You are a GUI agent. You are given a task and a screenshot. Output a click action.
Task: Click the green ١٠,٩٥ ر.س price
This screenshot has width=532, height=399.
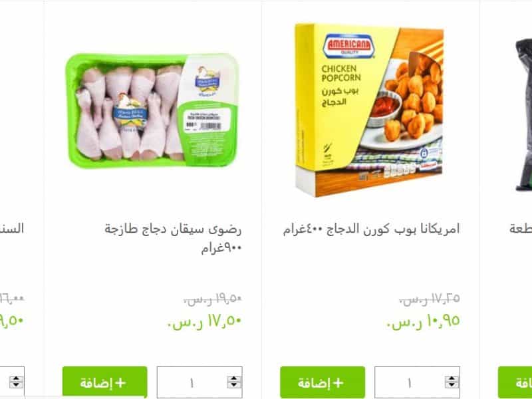(423, 321)
